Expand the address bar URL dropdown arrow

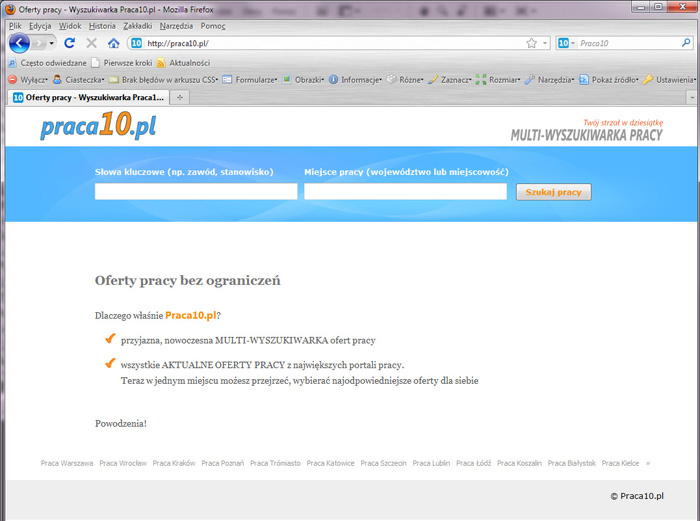545,43
